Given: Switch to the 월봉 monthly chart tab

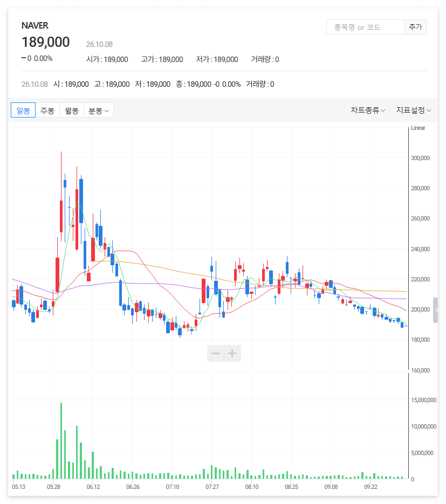Looking at the screenshot, I should click(72, 111).
